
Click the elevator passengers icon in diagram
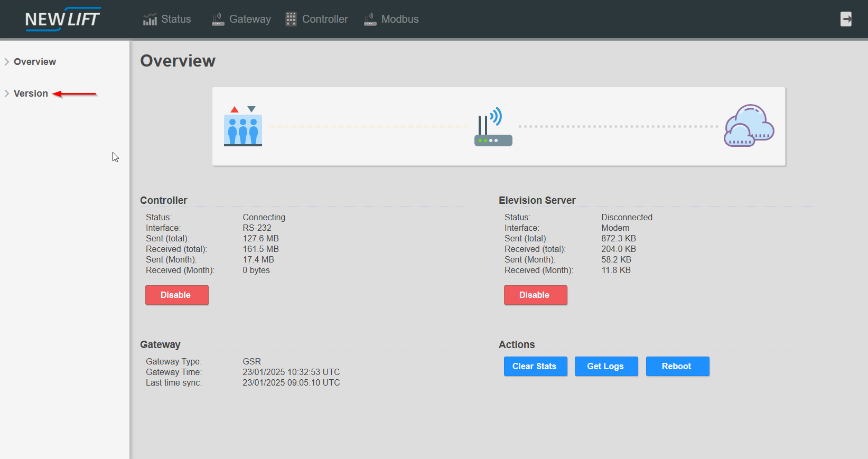pyautogui.click(x=243, y=127)
